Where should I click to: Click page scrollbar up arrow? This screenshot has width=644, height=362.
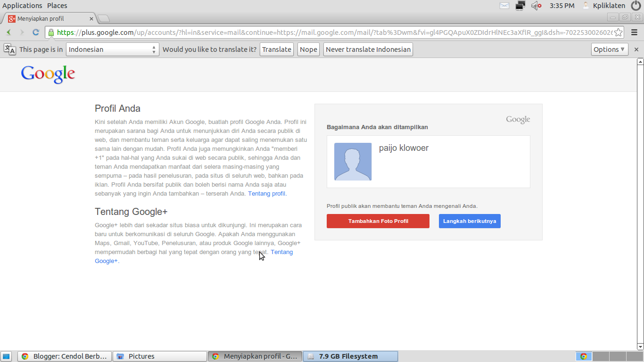click(640, 62)
